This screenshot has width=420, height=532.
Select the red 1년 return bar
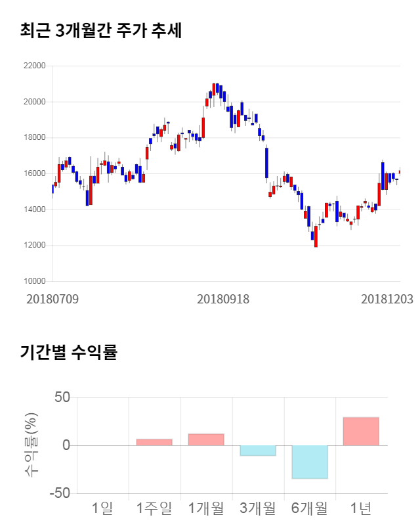point(361,431)
